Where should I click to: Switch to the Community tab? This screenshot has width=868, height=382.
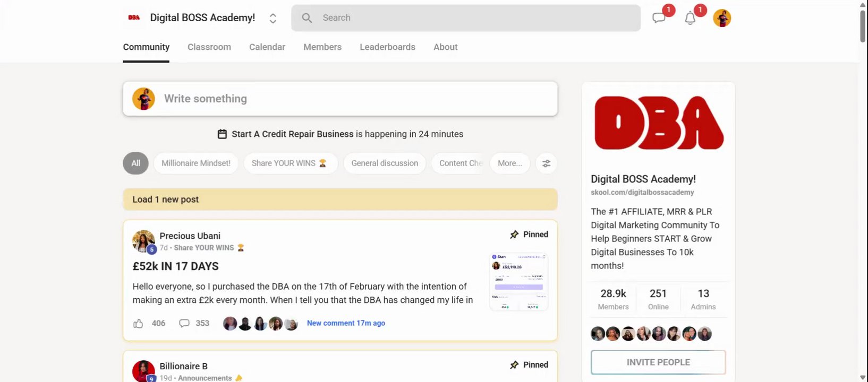point(146,47)
